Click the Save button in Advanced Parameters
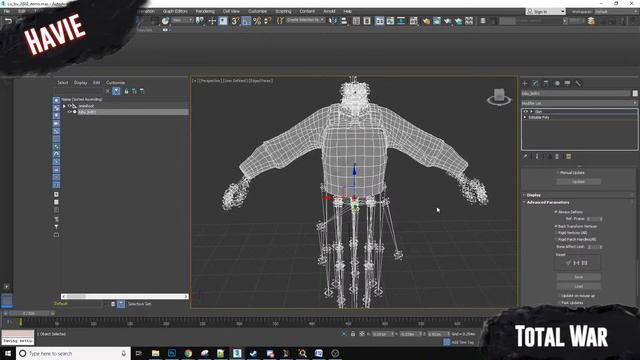 (x=578, y=277)
